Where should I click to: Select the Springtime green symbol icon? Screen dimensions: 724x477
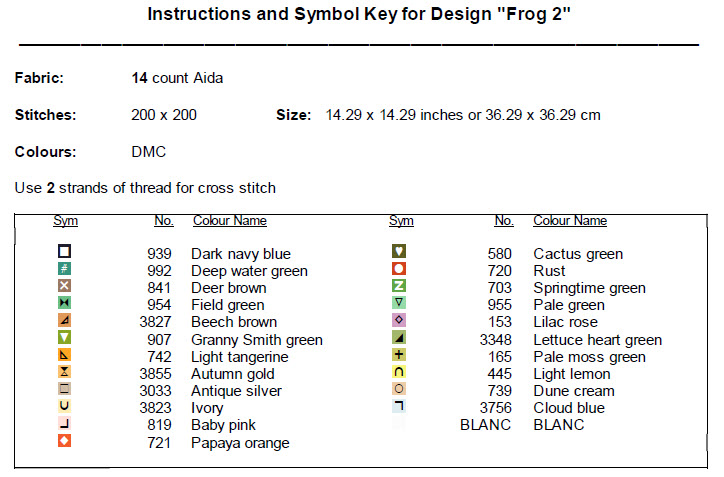coord(399,286)
